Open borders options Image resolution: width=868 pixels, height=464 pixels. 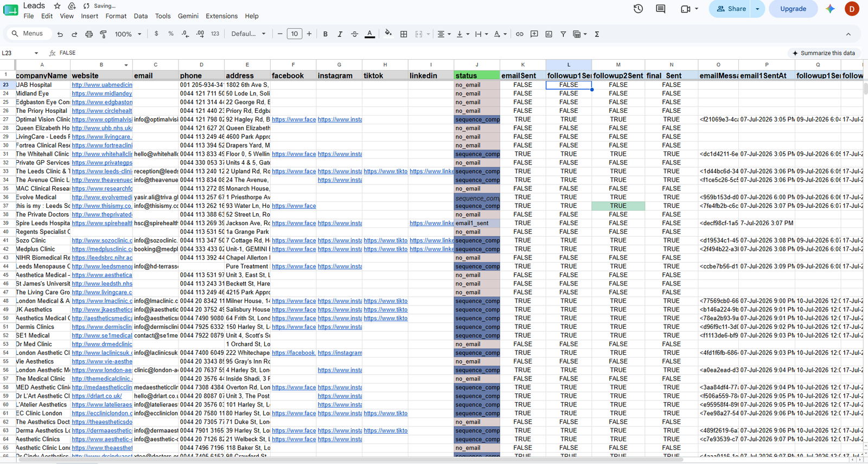pyautogui.click(x=404, y=34)
